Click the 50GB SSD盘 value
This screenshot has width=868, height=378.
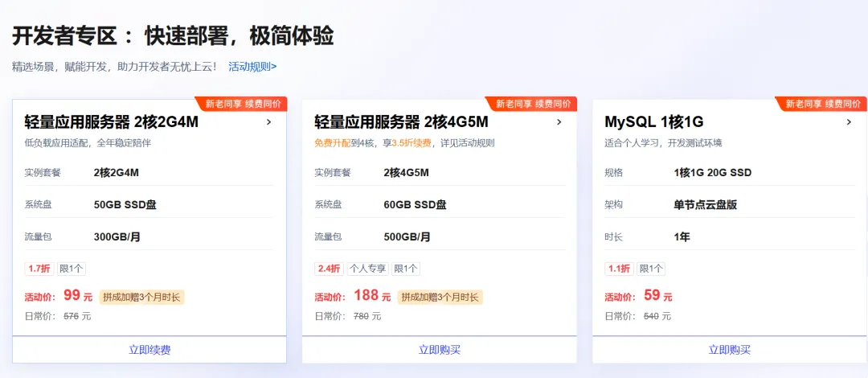(125, 205)
